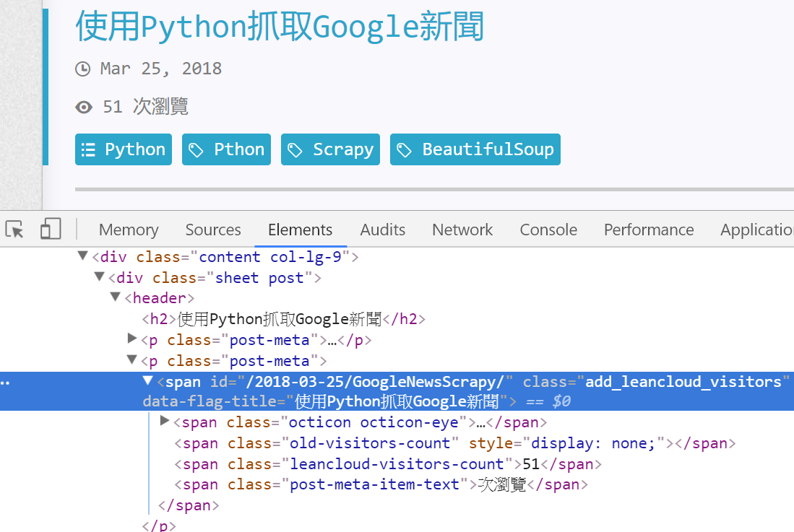
Task: Click the tag icon in Scrapy button
Action: point(295,150)
